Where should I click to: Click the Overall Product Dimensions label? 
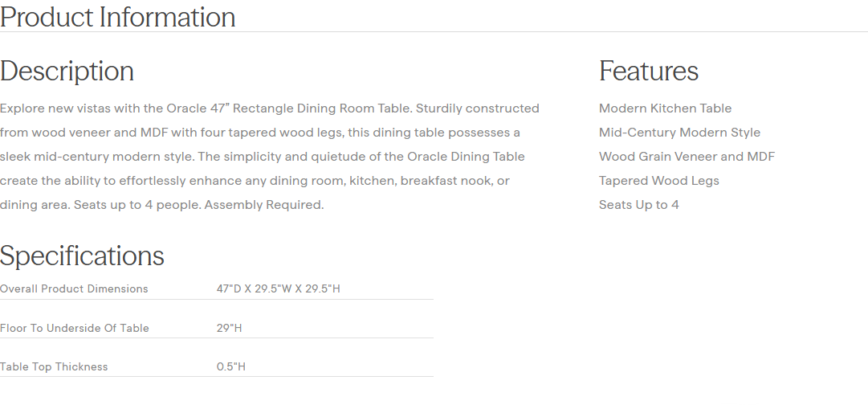(74, 288)
